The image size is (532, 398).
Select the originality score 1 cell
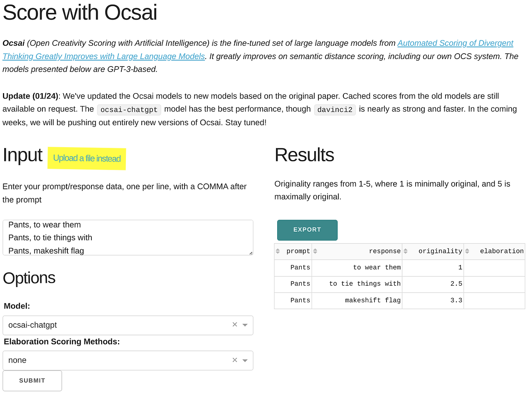433,268
